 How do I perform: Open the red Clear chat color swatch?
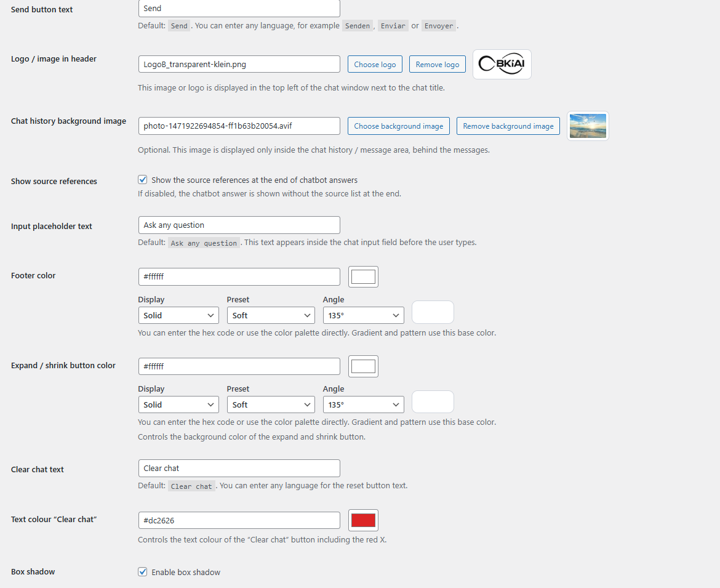click(363, 520)
